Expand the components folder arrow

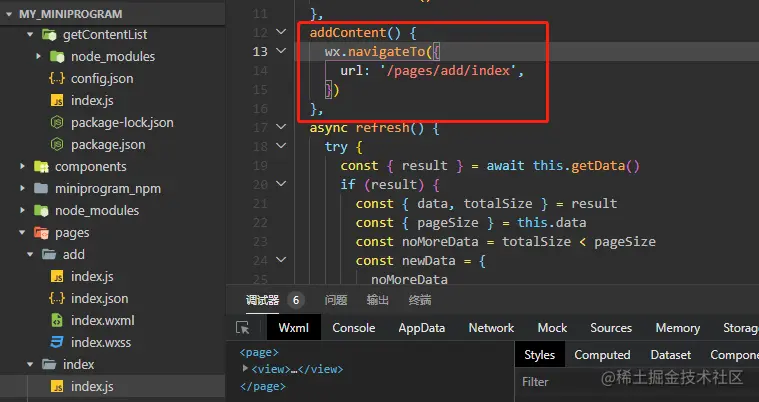(x=22, y=167)
